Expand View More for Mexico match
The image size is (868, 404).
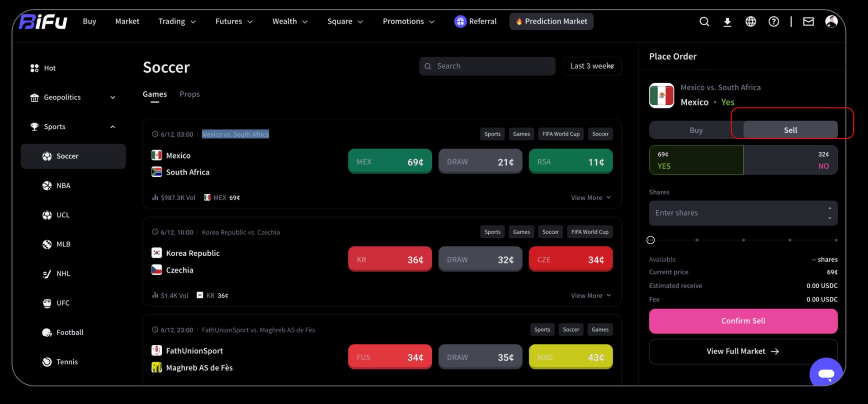[x=591, y=198]
